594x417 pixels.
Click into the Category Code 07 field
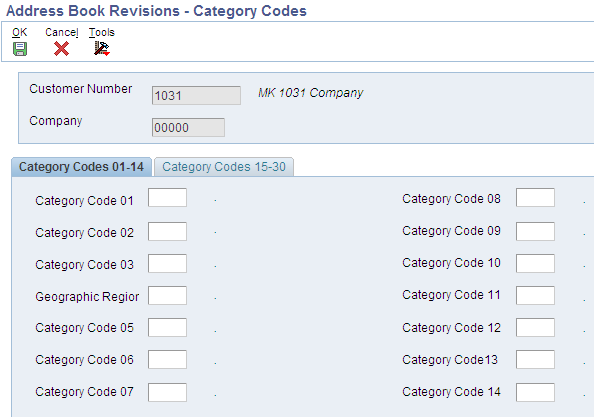[x=167, y=392]
